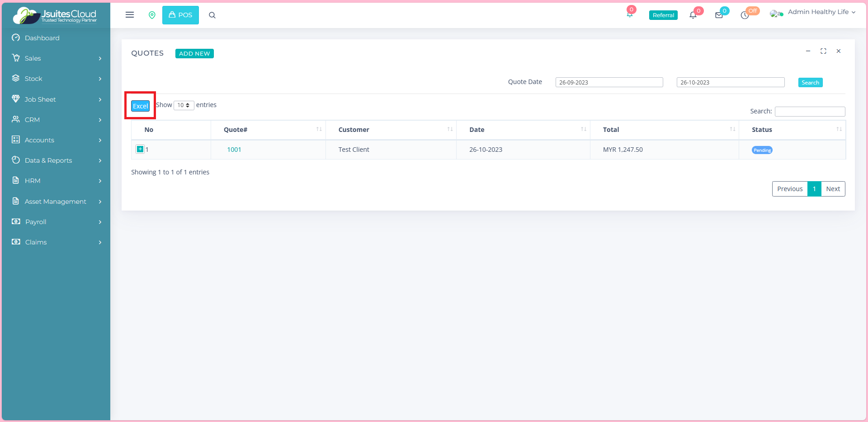Image resolution: width=868 pixels, height=422 pixels.
Task: Click the green location pin icon
Action: [x=152, y=15]
